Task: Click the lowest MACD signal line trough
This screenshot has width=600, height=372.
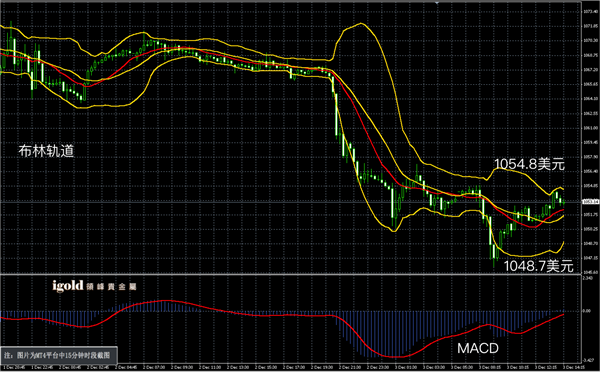Action: pyautogui.click(x=394, y=356)
